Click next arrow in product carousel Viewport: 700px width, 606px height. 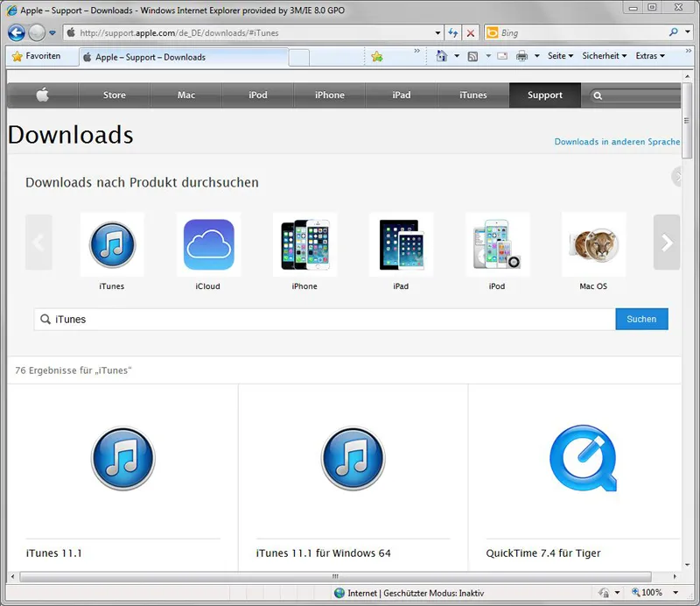pyautogui.click(x=667, y=243)
